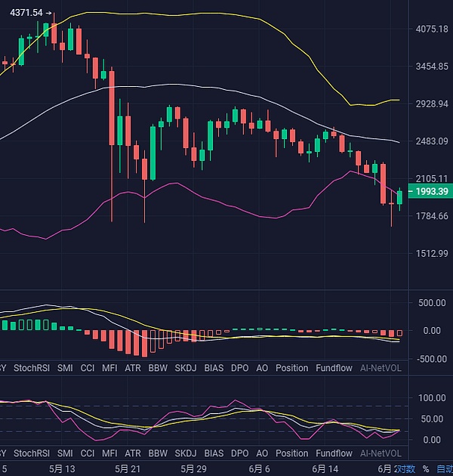Image resolution: width=453 pixels, height=476 pixels.
Task: Click the 2483.03 level on price axis
Action: (x=432, y=141)
